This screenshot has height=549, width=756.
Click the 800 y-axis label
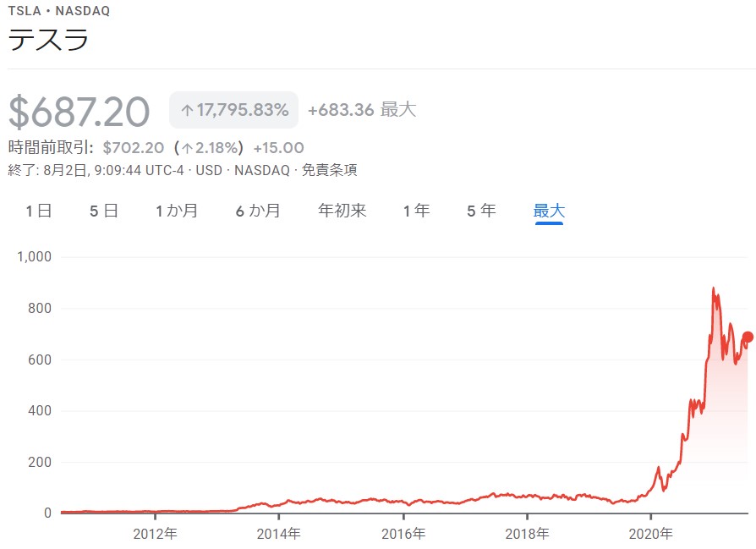pos(40,308)
